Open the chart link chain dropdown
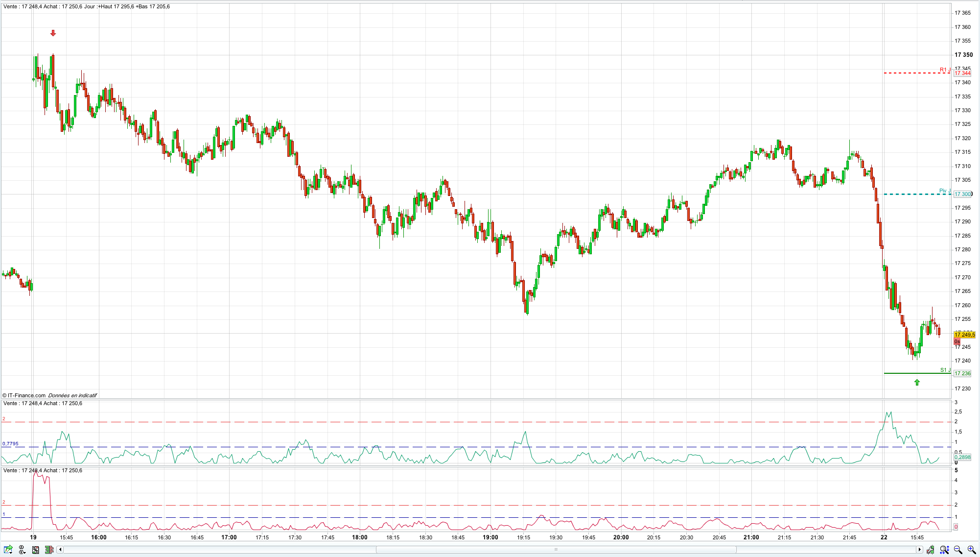 pyautogui.click(x=22, y=550)
